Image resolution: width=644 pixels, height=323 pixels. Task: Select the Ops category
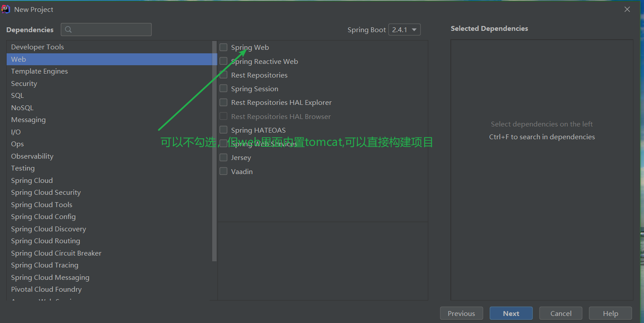pos(109,144)
